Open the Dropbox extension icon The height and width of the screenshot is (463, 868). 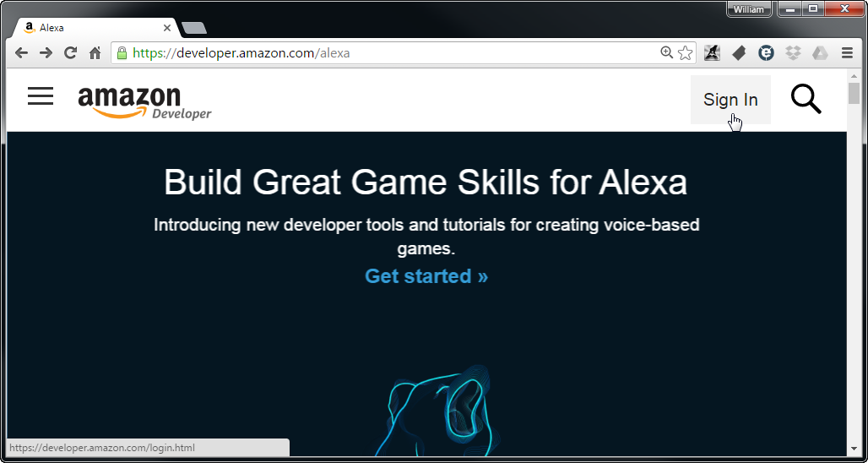click(793, 53)
